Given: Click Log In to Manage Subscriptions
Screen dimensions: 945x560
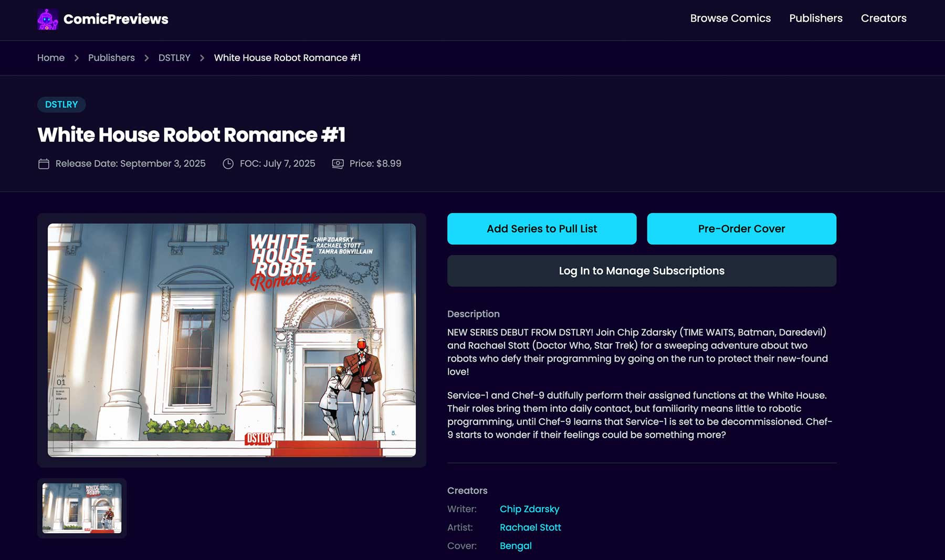Looking at the screenshot, I should (x=642, y=271).
